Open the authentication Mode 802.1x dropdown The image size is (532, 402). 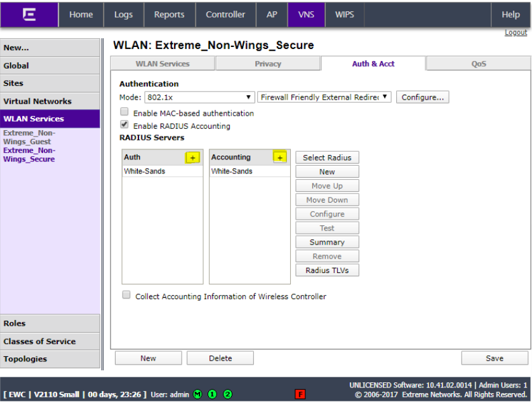(x=199, y=97)
